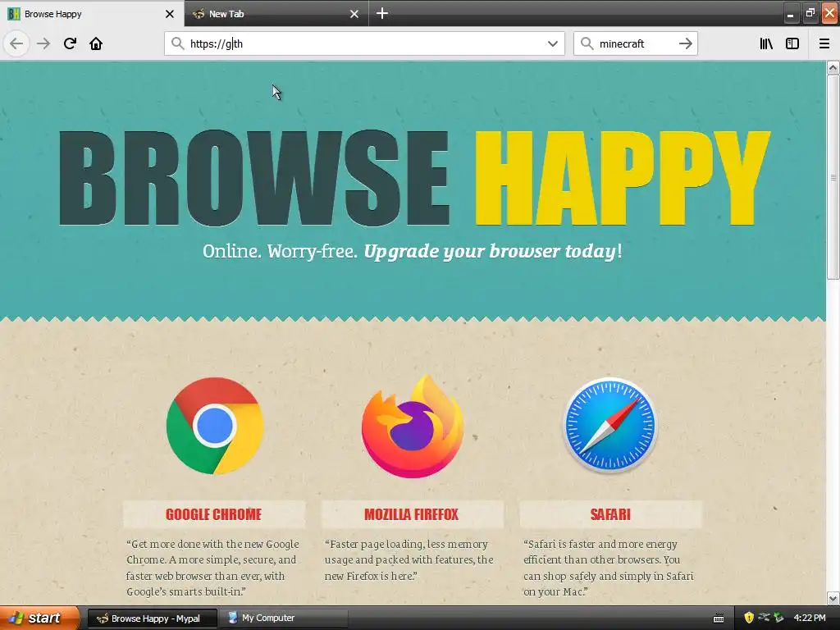Open the SAFARI link
Image resolution: width=840 pixels, height=630 pixels.
click(x=610, y=514)
